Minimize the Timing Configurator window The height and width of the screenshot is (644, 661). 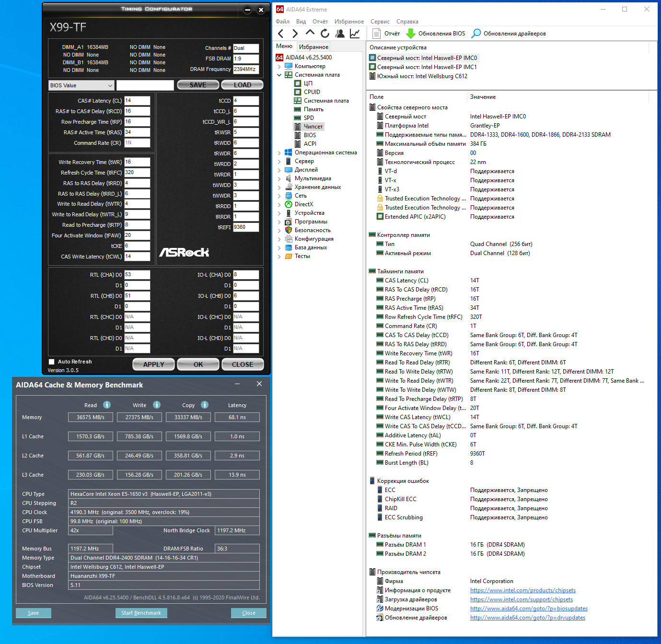click(x=248, y=10)
